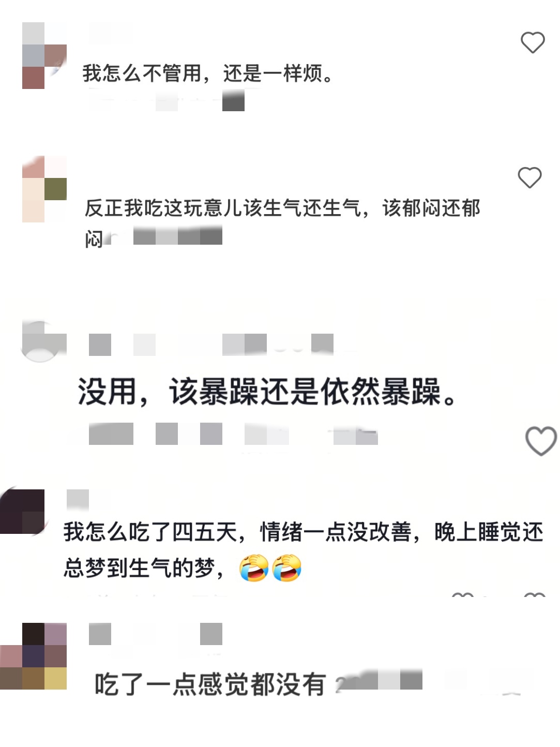The image size is (560, 747).
Task: Tap the first laughing-crying emoji
Action: tap(254, 567)
